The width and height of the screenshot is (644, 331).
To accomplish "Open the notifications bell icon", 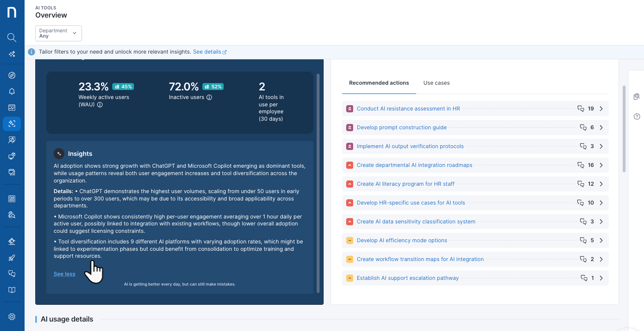I will (x=12, y=91).
